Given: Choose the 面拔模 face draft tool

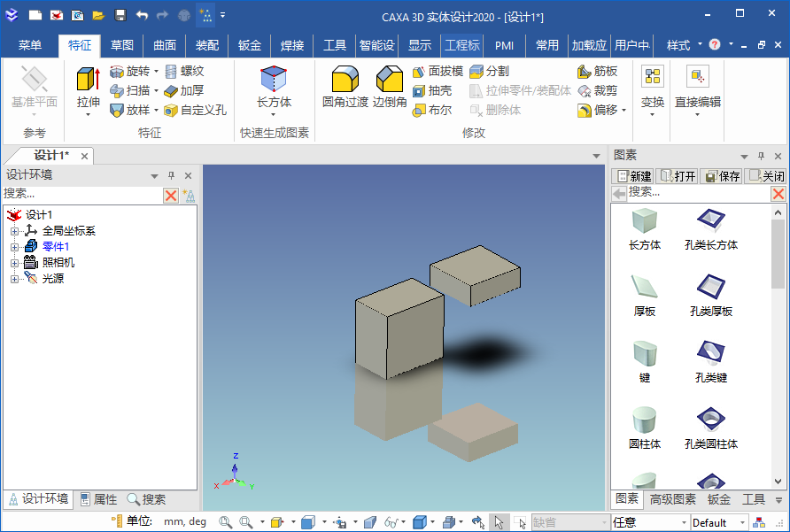Looking at the screenshot, I should coord(438,72).
